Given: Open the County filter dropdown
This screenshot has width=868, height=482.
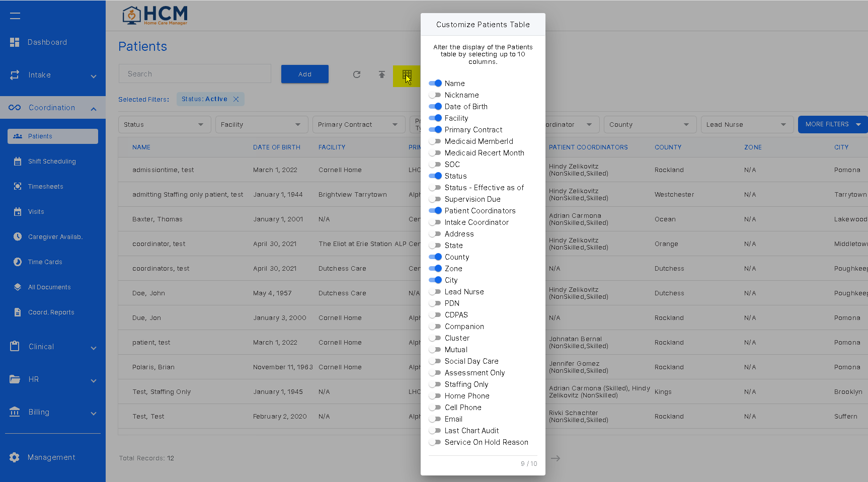Looking at the screenshot, I should [x=649, y=125].
